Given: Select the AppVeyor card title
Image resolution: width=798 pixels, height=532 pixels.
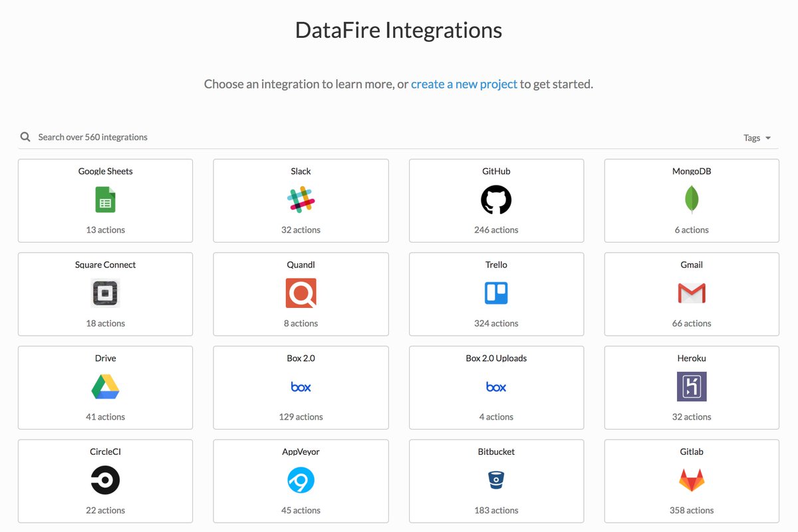Looking at the screenshot, I should (x=301, y=452).
